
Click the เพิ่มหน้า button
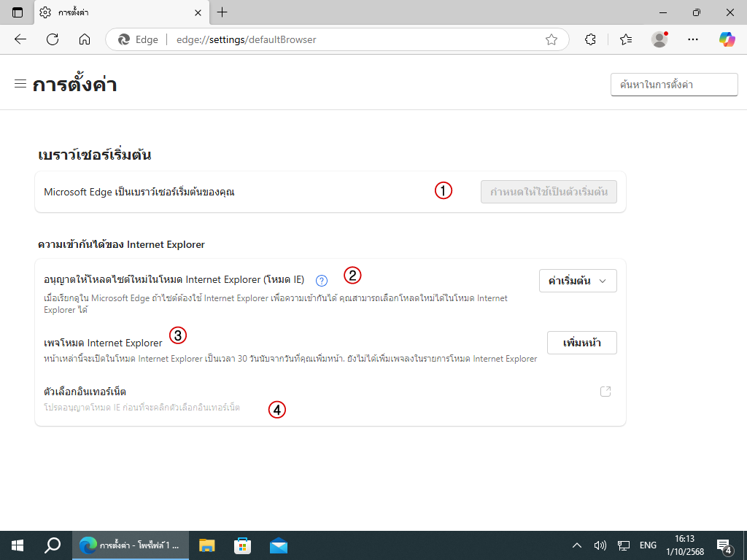tap(581, 343)
